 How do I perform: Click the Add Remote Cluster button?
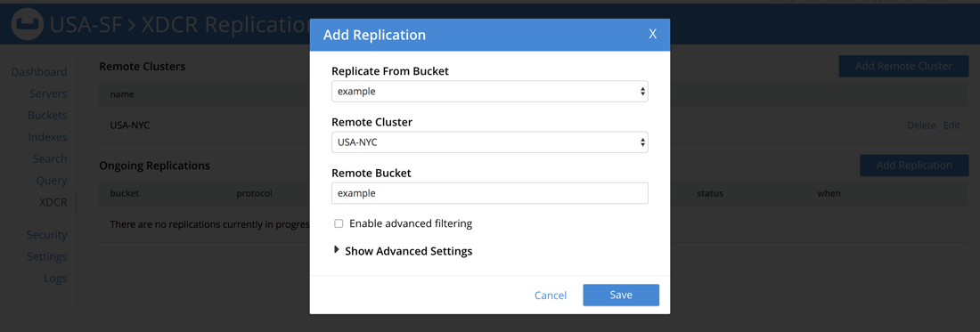pyautogui.click(x=903, y=66)
